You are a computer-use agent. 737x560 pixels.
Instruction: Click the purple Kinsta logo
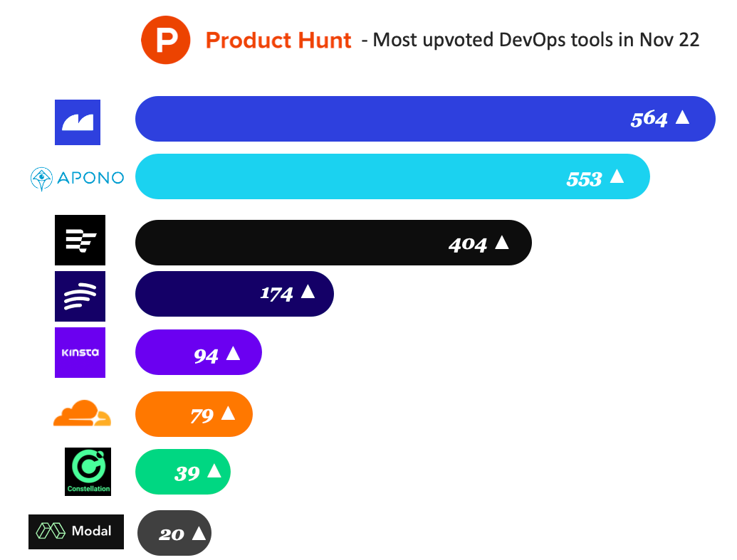pyautogui.click(x=80, y=352)
